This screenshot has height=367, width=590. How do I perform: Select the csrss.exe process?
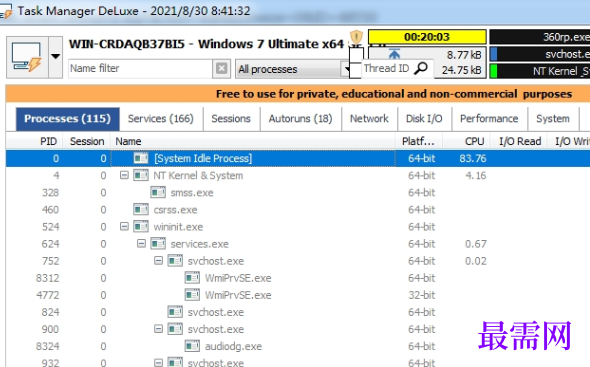298,209
